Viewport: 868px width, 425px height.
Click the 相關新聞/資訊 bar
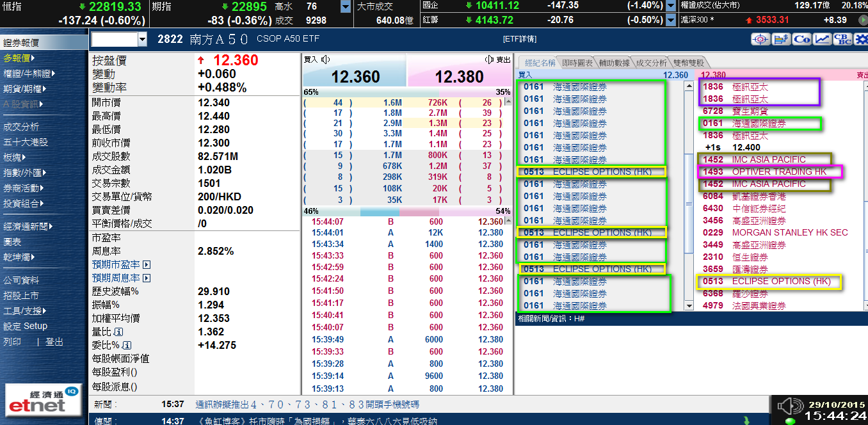point(691,318)
